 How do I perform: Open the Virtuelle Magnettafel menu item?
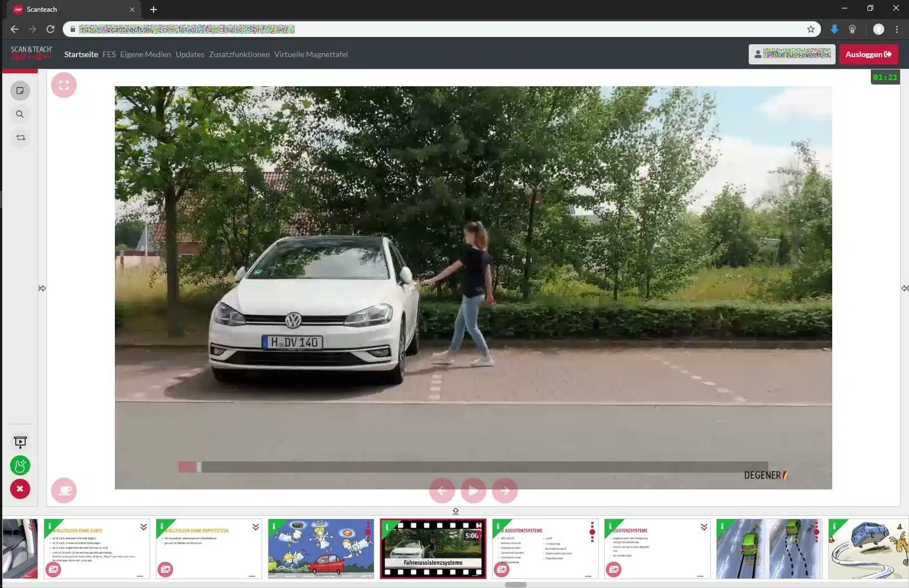point(311,54)
